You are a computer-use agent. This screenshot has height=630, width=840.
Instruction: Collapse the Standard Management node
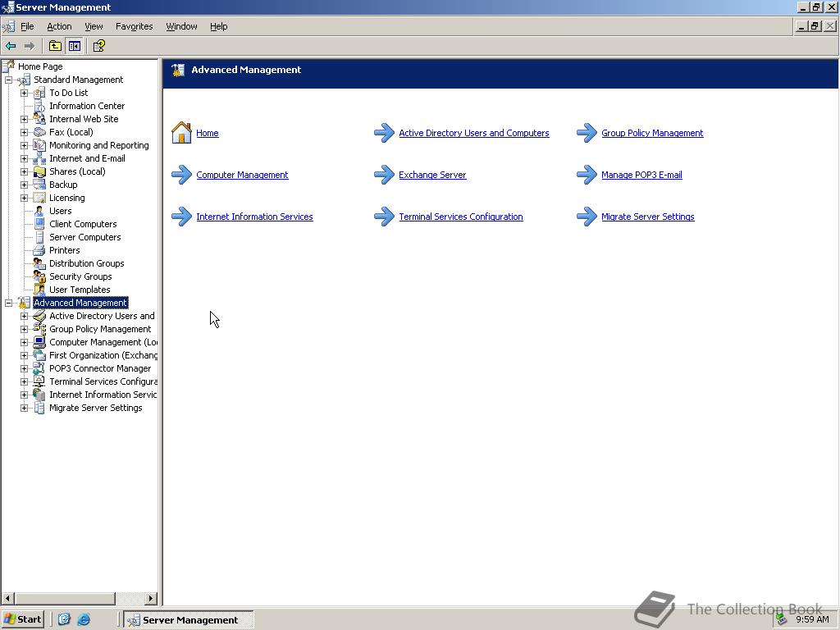8,80
